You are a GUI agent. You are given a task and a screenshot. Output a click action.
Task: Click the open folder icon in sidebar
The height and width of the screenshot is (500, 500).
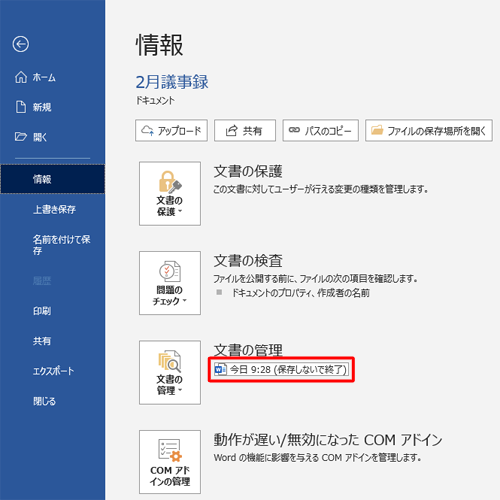(x=21, y=137)
